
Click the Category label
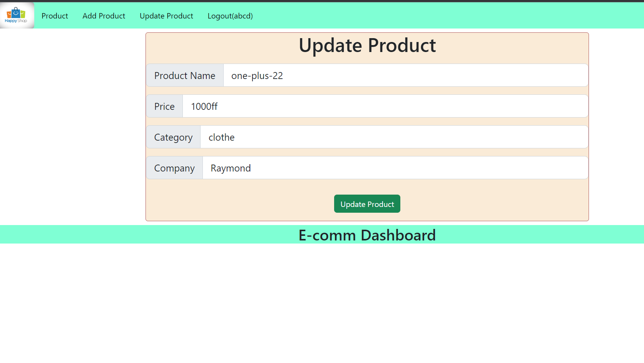173,137
